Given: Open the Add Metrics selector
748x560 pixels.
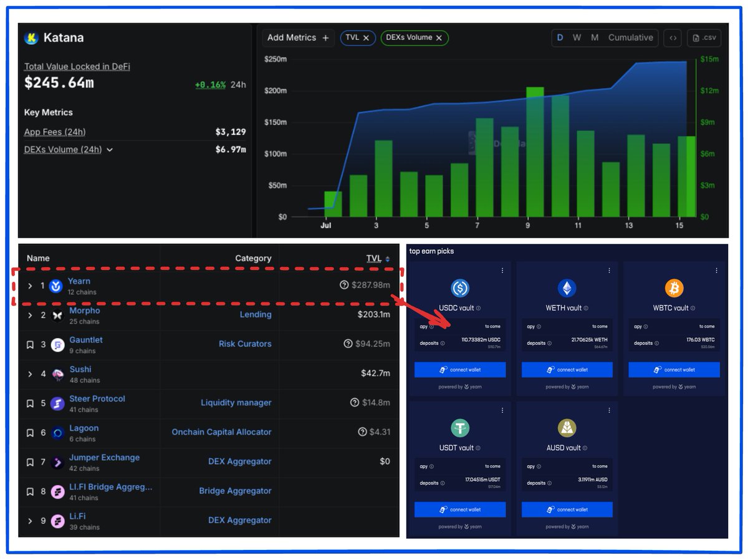Looking at the screenshot, I should [298, 38].
